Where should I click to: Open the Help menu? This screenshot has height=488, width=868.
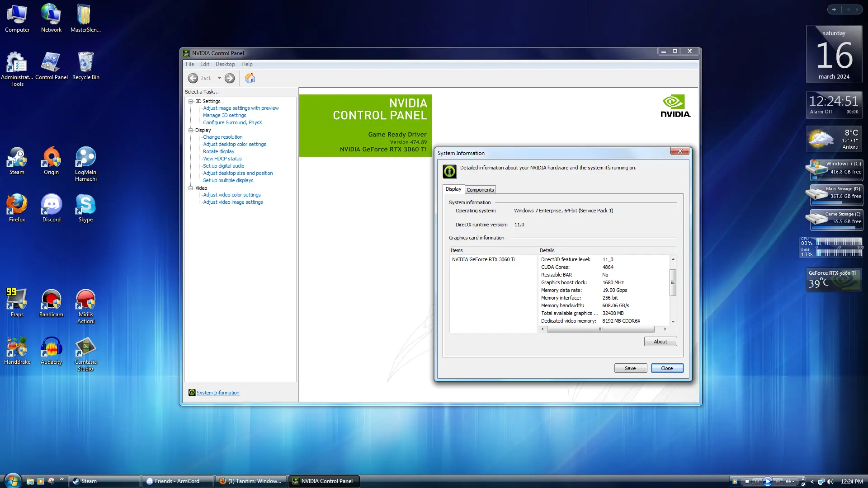(247, 64)
